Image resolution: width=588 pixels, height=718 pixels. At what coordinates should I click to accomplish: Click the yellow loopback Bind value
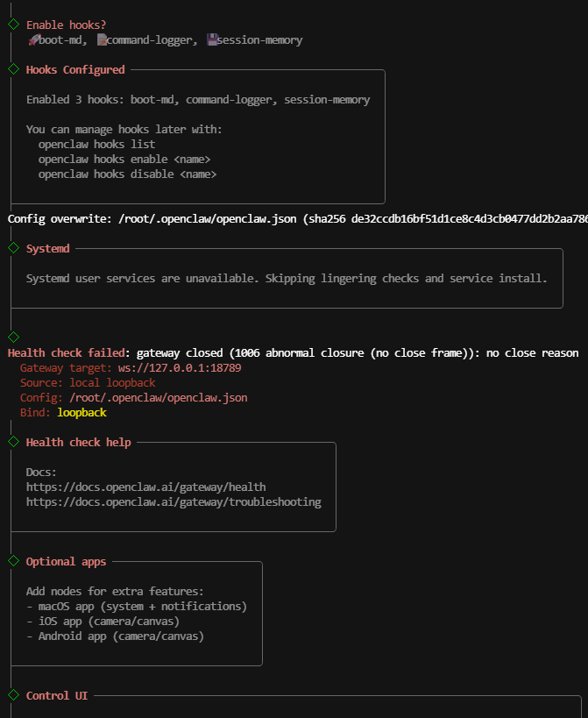(x=81, y=412)
